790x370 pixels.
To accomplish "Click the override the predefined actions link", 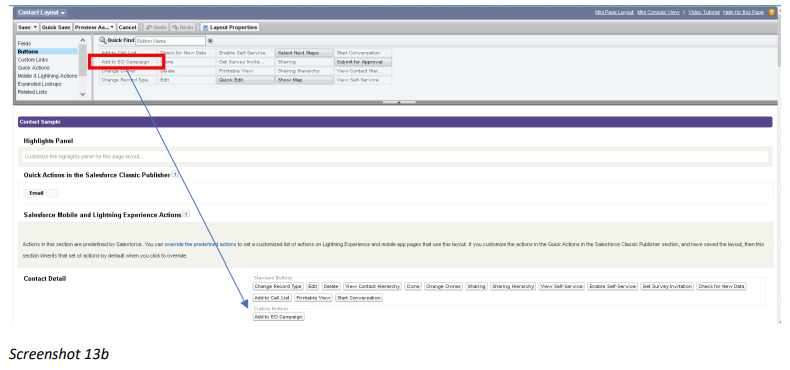I will coord(200,244).
